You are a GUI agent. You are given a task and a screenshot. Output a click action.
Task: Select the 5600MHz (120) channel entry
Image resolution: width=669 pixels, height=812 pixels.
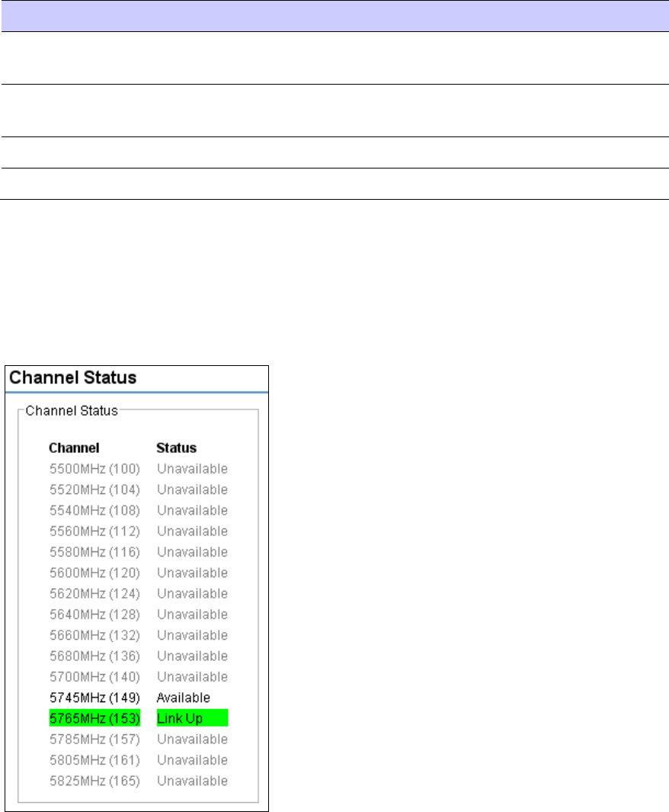pos(94,573)
